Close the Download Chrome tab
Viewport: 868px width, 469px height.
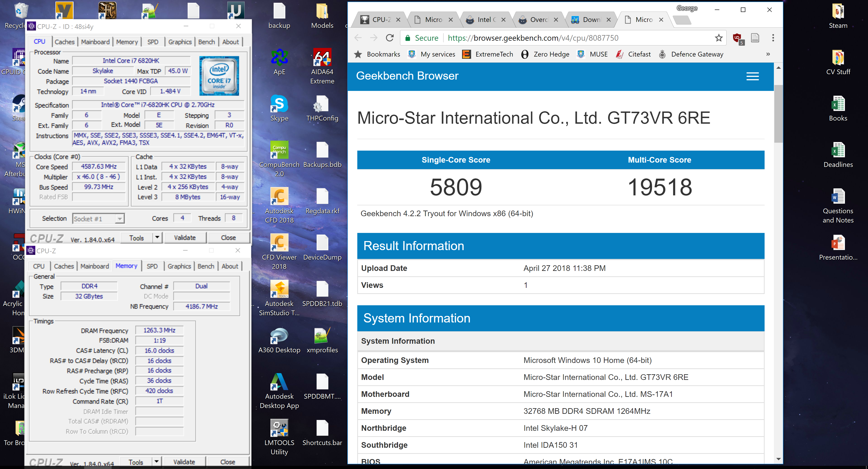(x=608, y=20)
